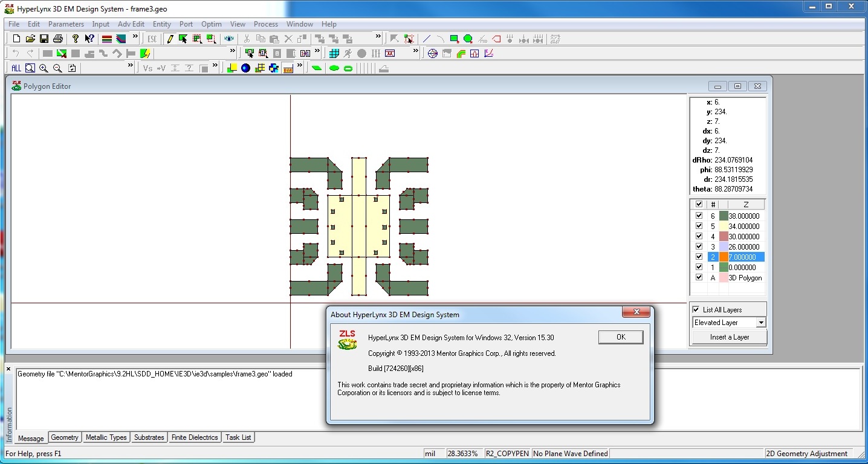Open the Entity menu
The height and width of the screenshot is (464, 868).
pos(162,24)
